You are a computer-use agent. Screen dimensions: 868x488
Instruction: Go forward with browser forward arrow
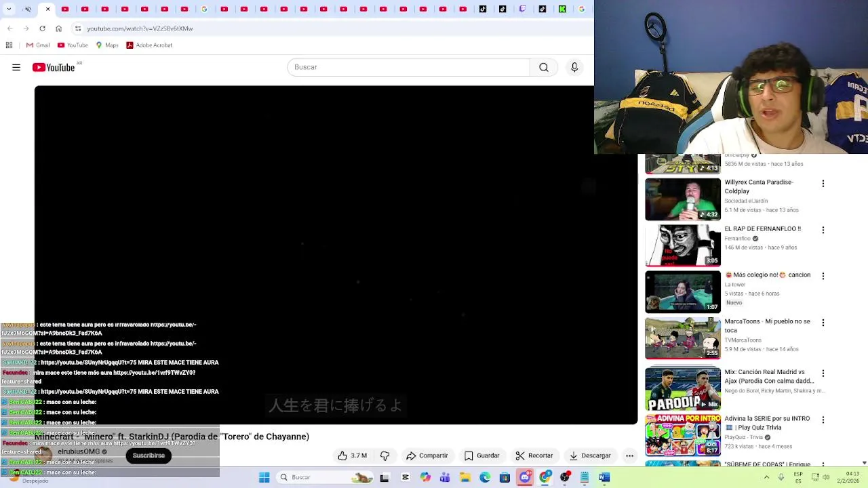click(x=26, y=28)
